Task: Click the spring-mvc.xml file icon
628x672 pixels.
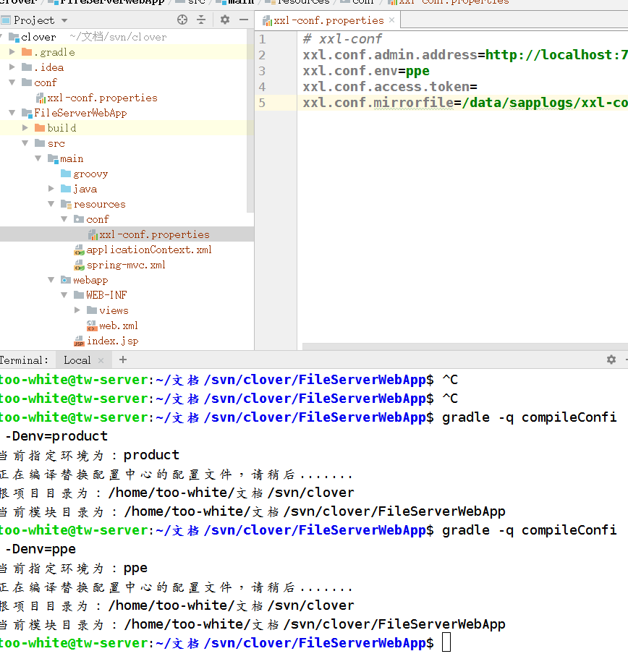Action: tap(79, 265)
